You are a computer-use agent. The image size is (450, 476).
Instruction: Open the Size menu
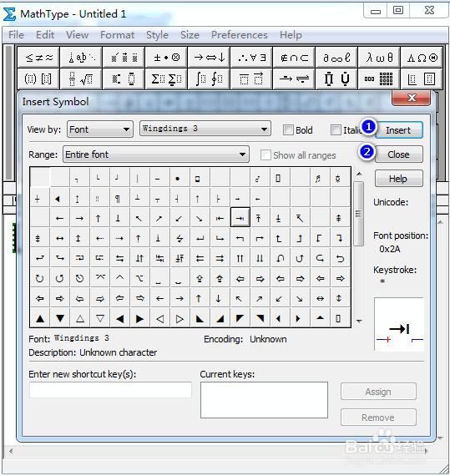[190, 34]
